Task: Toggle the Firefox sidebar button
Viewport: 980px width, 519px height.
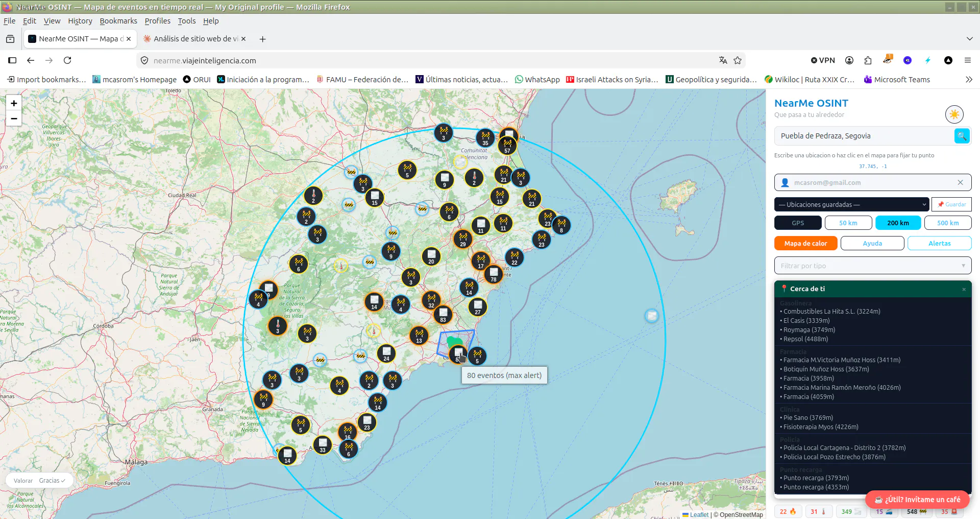Action: click(12, 60)
